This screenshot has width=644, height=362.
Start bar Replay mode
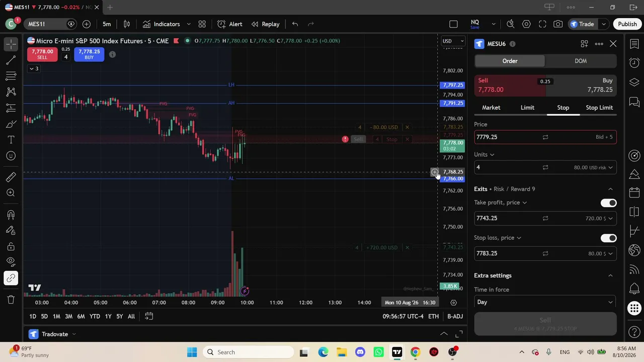pyautogui.click(x=265, y=24)
